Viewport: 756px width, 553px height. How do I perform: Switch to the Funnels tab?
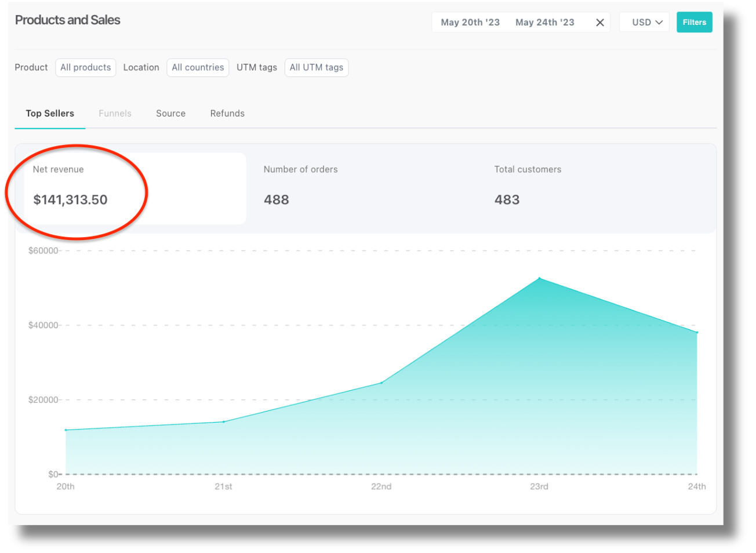pos(115,114)
